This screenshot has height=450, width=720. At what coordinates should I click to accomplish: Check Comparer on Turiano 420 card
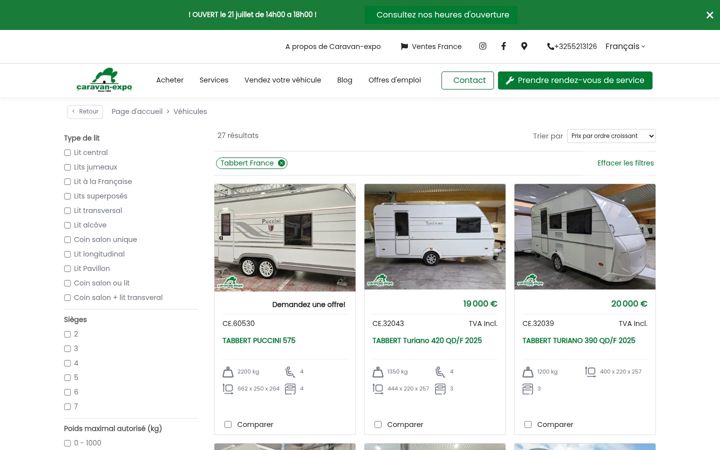point(378,424)
